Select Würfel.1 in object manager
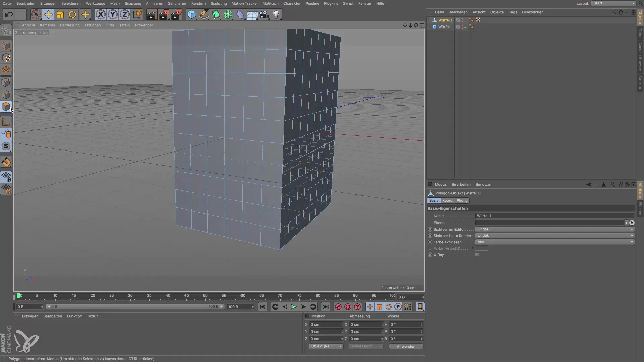Image resolution: width=644 pixels, height=362 pixels. [x=445, y=20]
